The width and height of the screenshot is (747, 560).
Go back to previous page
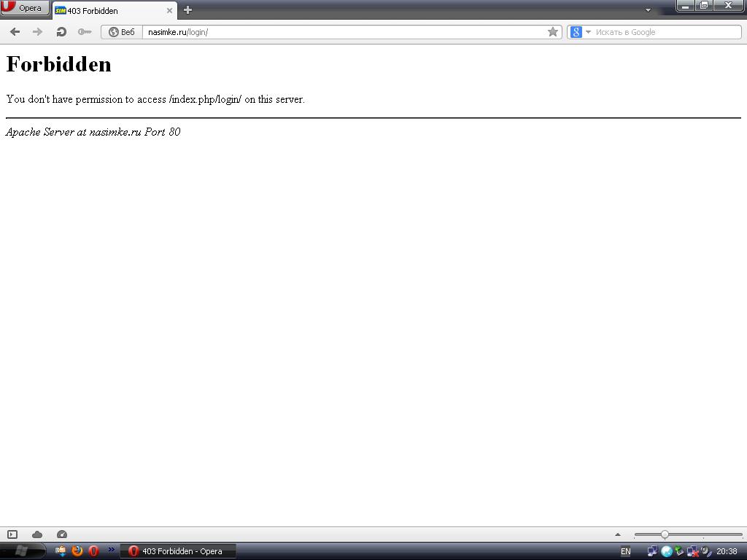pos(15,32)
